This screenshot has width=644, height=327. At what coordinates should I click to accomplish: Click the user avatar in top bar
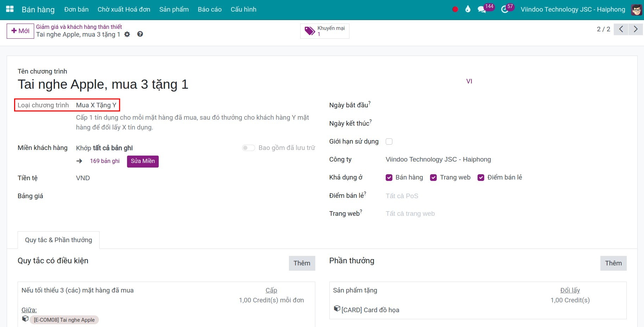636,10
